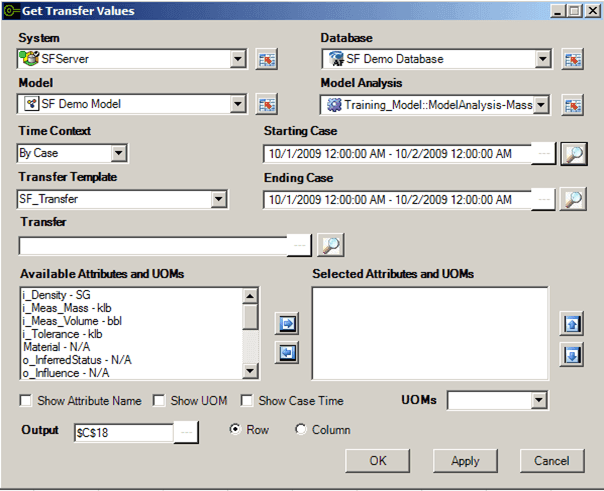Select Material - N/A attribute
Viewport: 604px width, 491px height.
132,347
